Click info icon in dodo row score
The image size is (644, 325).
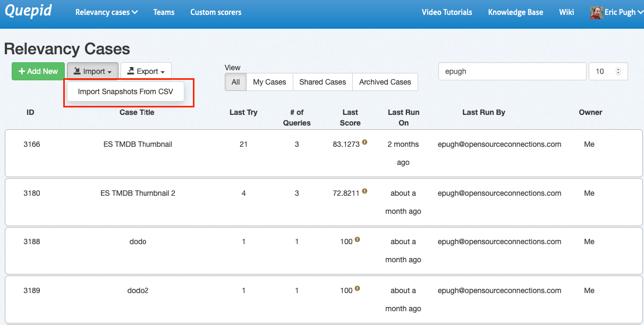tap(357, 240)
